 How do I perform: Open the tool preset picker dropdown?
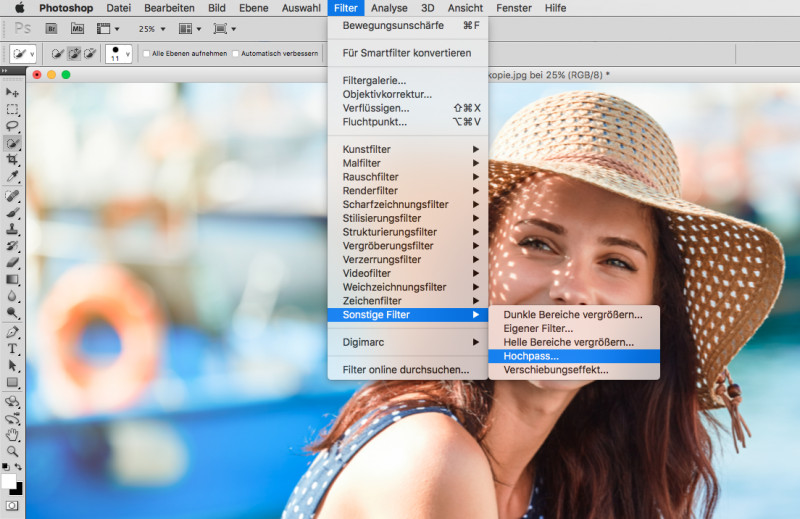tap(23, 54)
